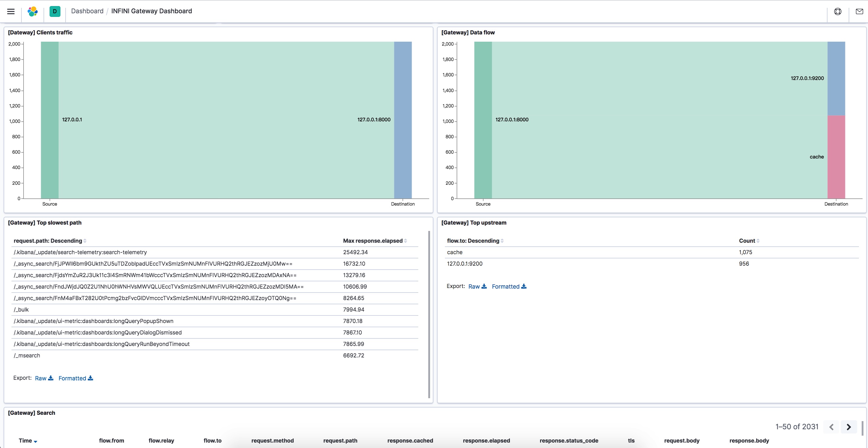868x448 pixels.
Task: Download Formatted export in Top upstream panel
Action: (509, 286)
